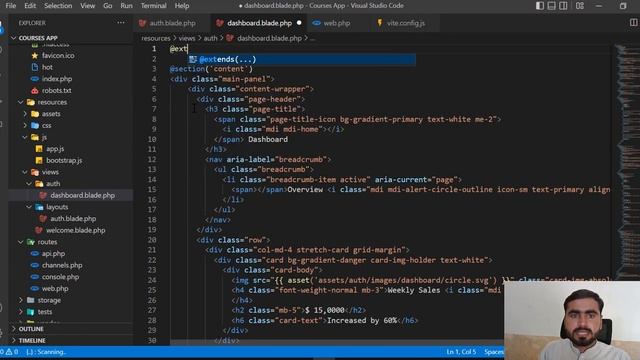Open the View menu
Viewport: 640px width, 360px height.
point(87,6)
